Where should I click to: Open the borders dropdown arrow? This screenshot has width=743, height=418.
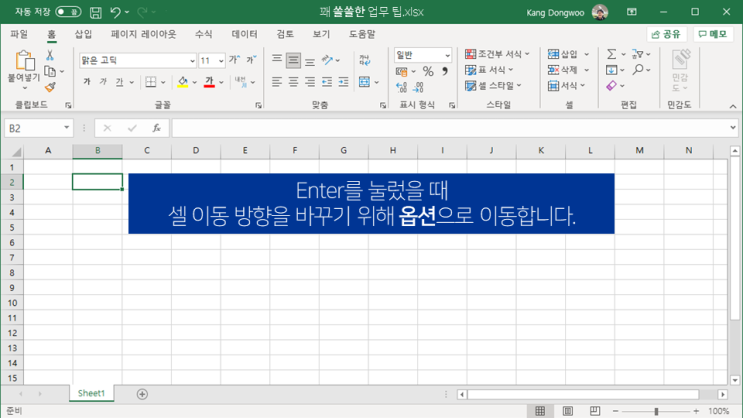pyautogui.click(x=163, y=82)
